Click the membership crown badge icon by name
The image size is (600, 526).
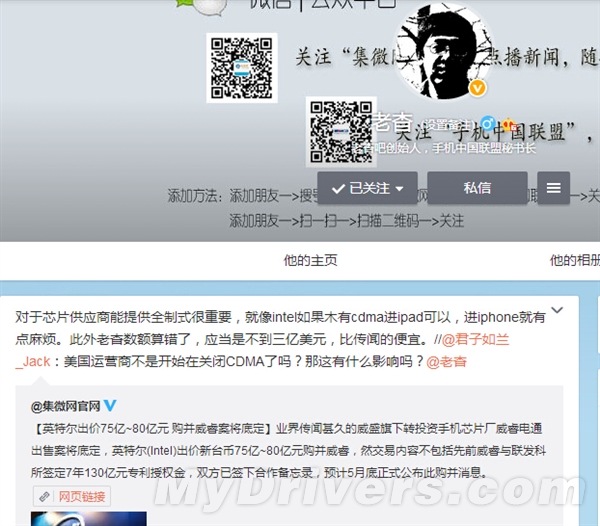coord(509,124)
